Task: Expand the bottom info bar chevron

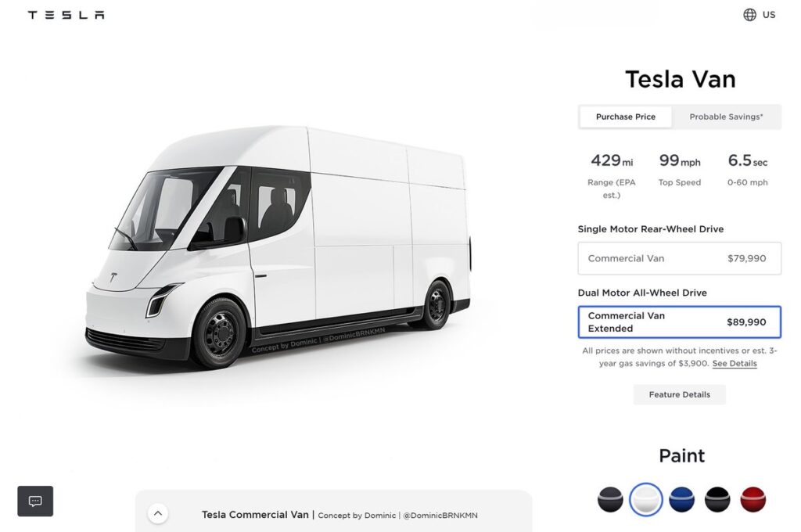Action: (158, 513)
